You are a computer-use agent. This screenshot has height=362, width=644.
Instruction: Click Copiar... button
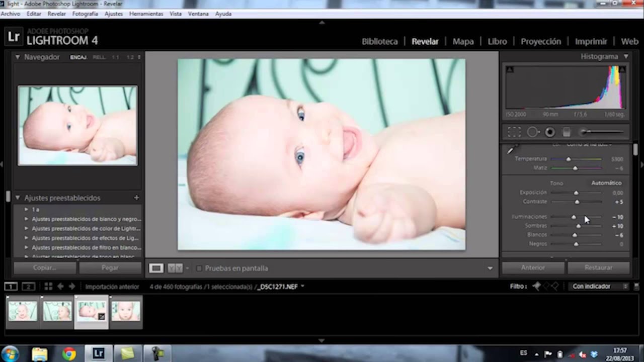coord(44,268)
